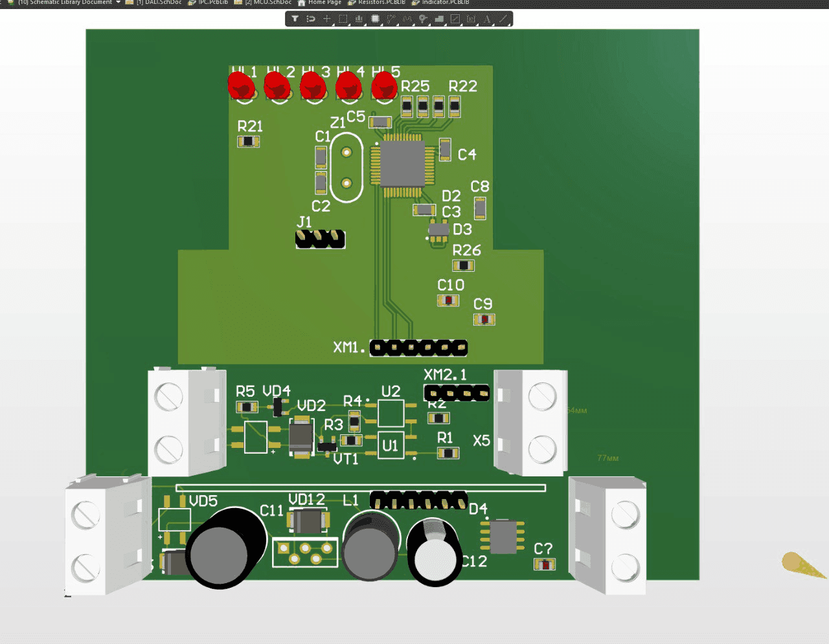
Task: Select the VD2 diode component
Action: click(301, 437)
